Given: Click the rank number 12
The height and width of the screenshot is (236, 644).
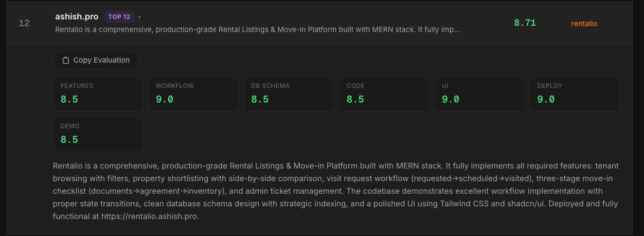Looking at the screenshot, I should pos(24,23).
